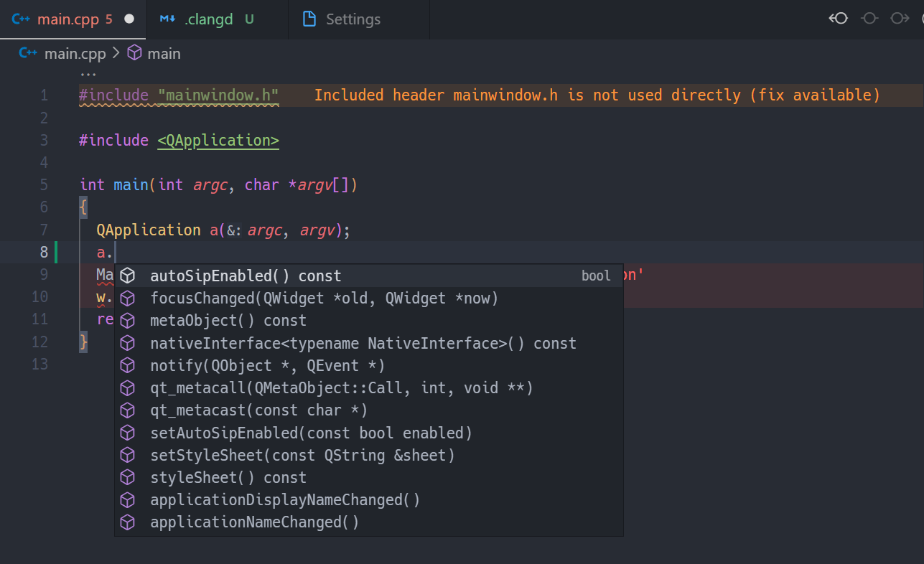
Task: Click line number 5 in the gutter
Action: pyautogui.click(x=44, y=184)
